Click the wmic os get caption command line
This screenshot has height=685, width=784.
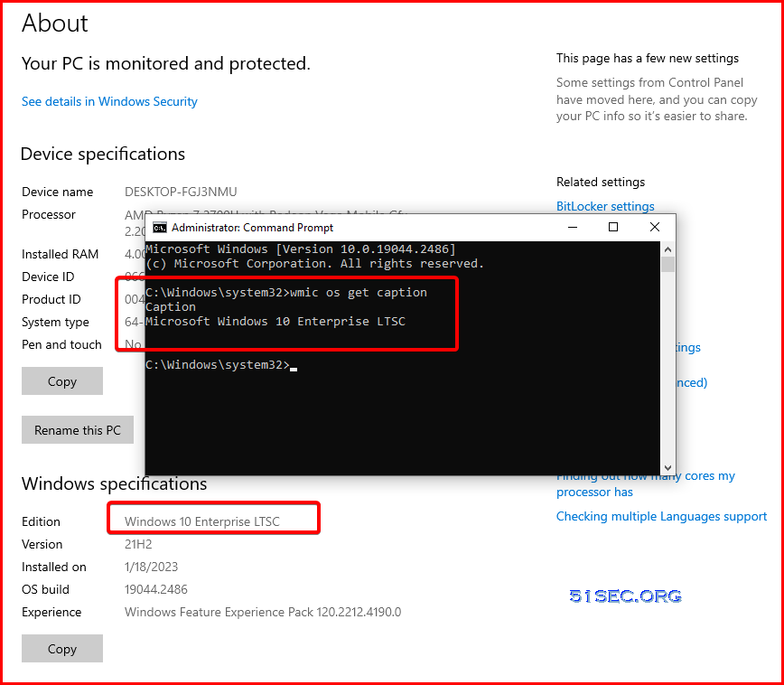(x=286, y=292)
